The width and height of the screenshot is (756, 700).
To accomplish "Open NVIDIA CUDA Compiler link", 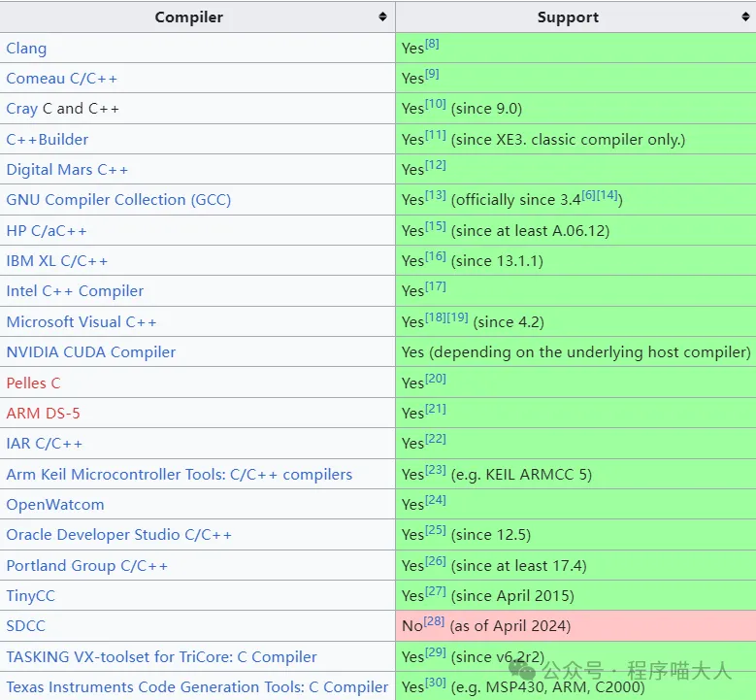I will (x=91, y=352).
